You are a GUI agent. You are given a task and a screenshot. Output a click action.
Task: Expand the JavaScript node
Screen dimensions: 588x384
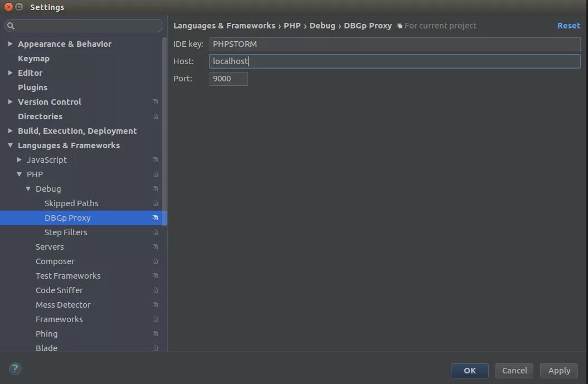point(19,160)
